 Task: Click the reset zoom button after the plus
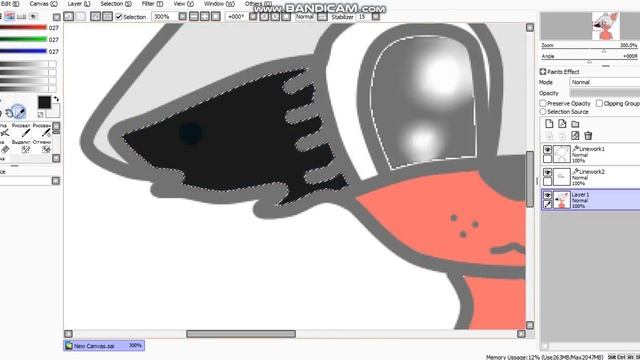(216, 16)
